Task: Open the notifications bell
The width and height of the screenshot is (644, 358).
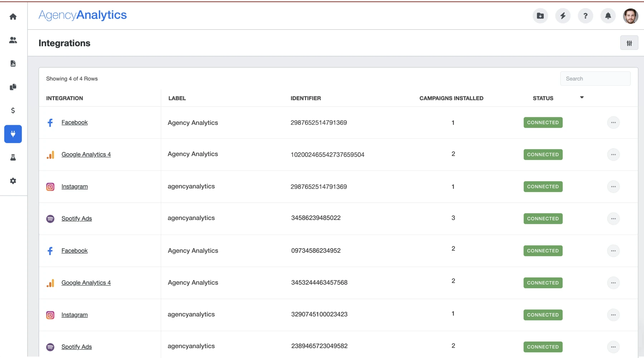Action: tap(608, 16)
